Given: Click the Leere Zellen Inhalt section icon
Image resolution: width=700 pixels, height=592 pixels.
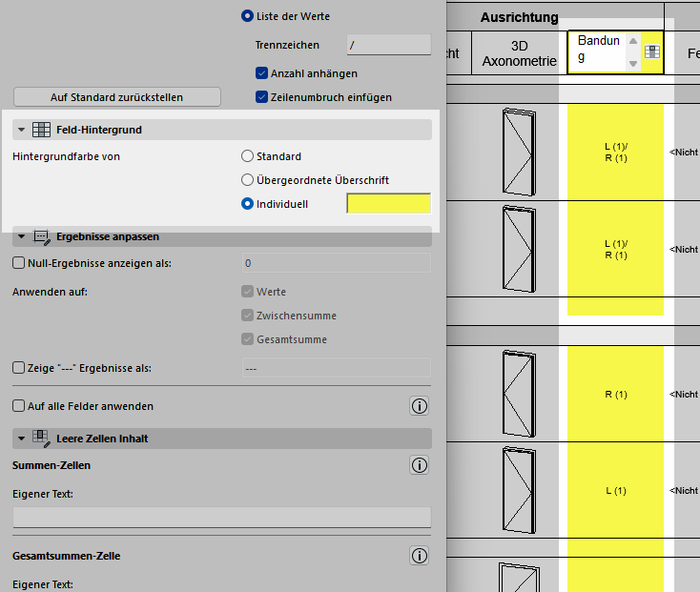Looking at the screenshot, I should click(41, 439).
